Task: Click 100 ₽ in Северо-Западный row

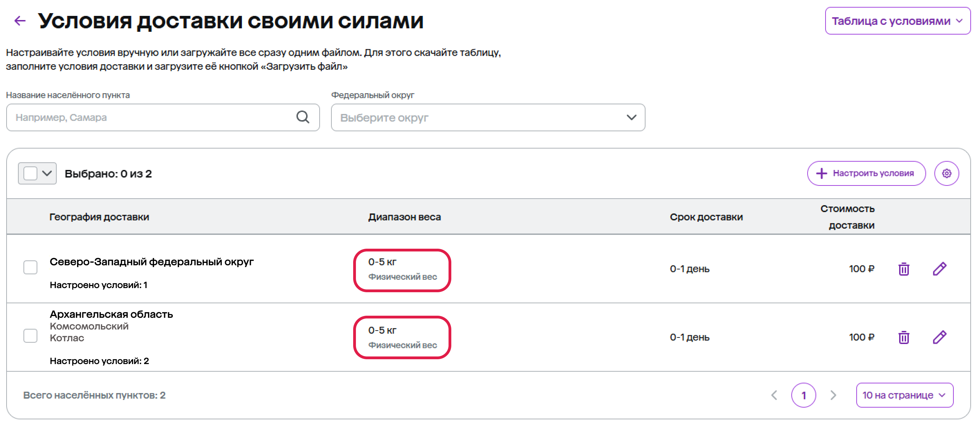Action: tap(861, 269)
